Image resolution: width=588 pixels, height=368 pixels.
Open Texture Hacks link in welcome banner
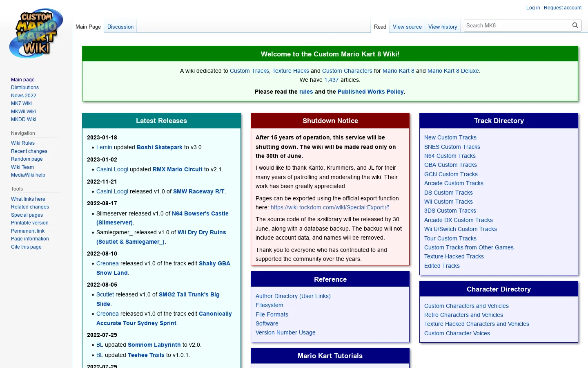point(291,71)
